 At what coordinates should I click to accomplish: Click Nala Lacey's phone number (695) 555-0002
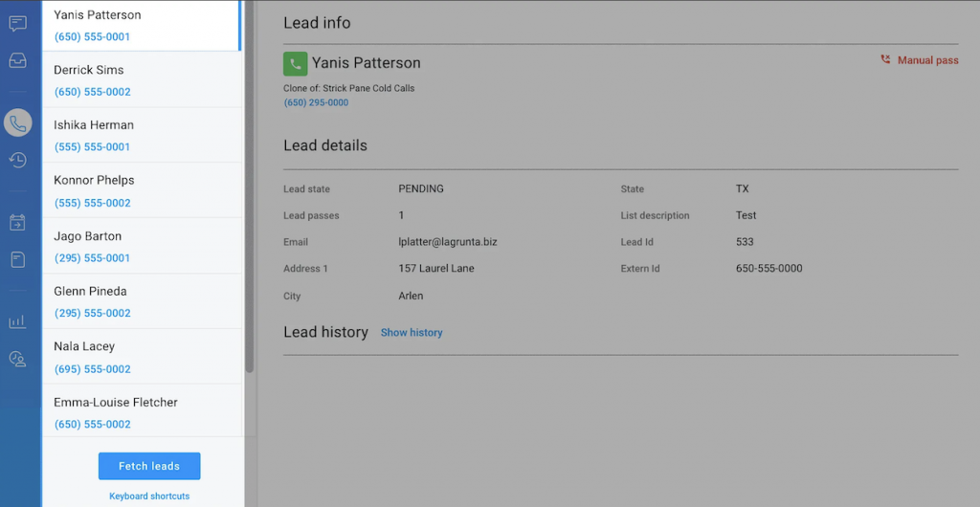tap(93, 369)
